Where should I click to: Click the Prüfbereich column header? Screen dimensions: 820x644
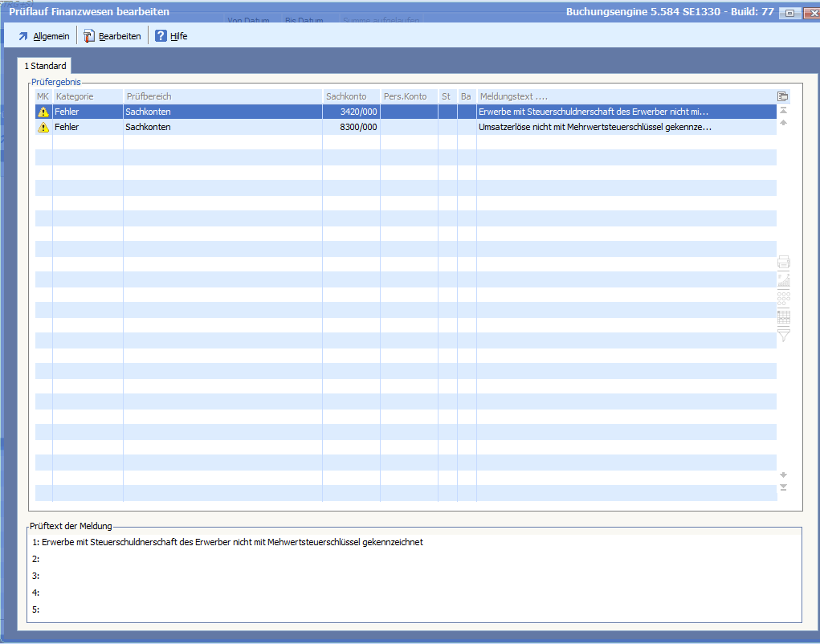coord(222,96)
